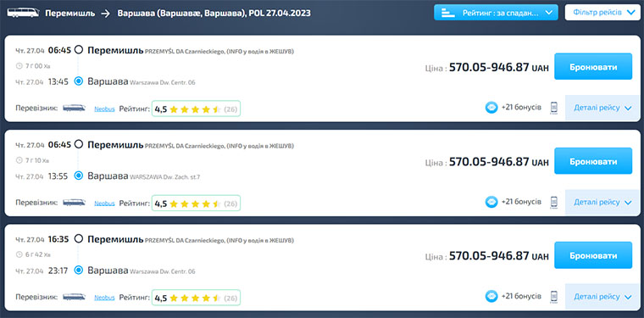Click the 4,5 star rating box of the first trip
This screenshot has height=318, width=644.
point(196,109)
